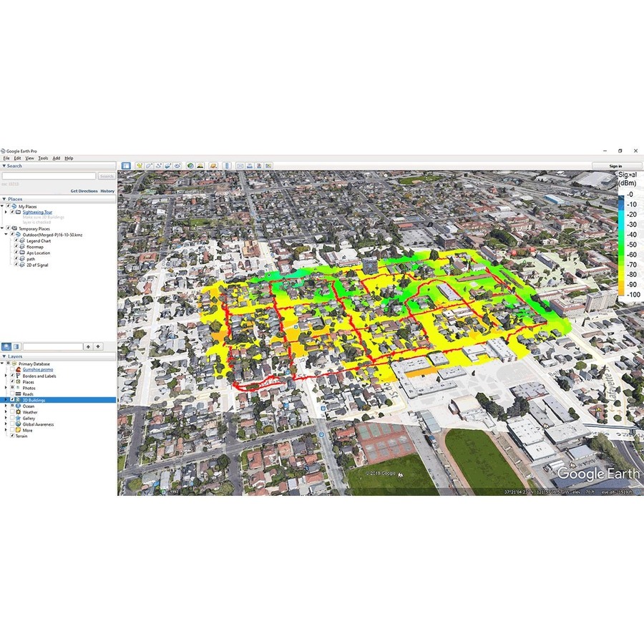
Task: Click inside the Search input field
Action: pos(49,176)
